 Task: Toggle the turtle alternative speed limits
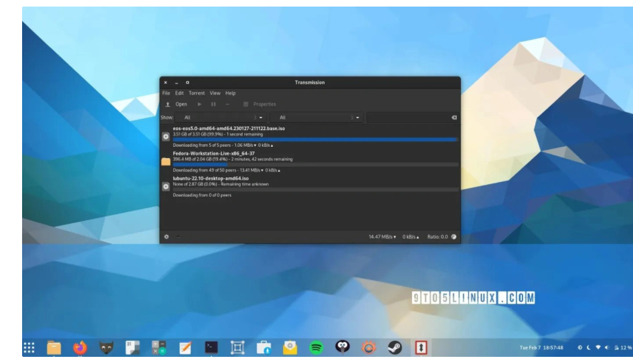(178, 237)
